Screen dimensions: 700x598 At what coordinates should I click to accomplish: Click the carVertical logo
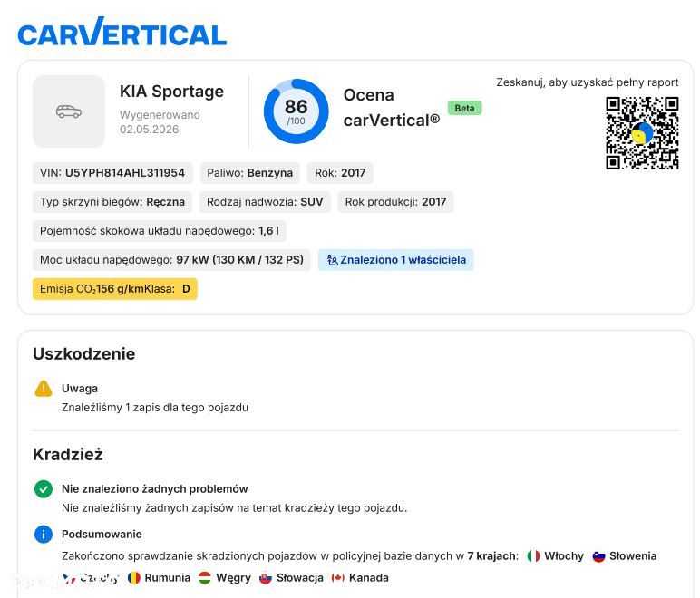click(x=122, y=32)
